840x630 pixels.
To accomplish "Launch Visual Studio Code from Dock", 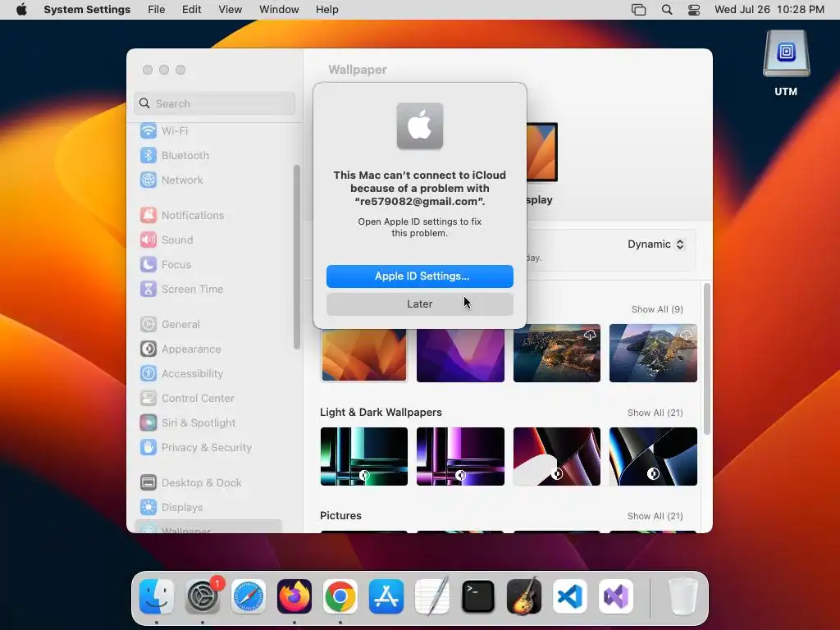I will [570, 596].
